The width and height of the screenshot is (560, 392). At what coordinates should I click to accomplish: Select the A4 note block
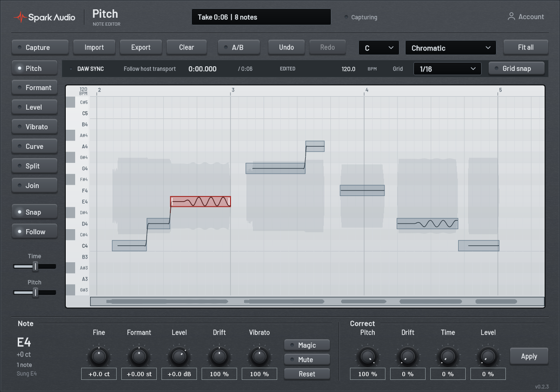[x=315, y=146]
